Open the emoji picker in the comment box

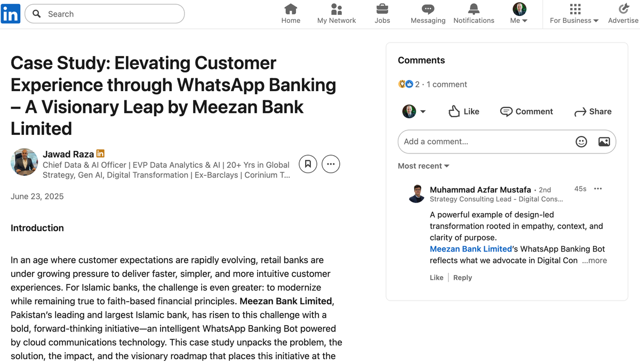pyautogui.click(x=581, y=141)
